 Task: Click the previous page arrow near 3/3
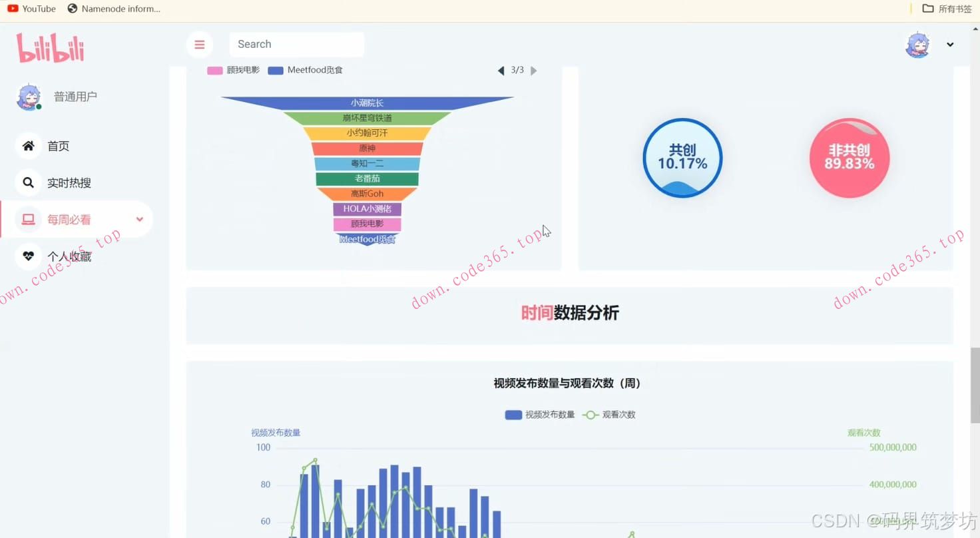click(x=500, y=70)
